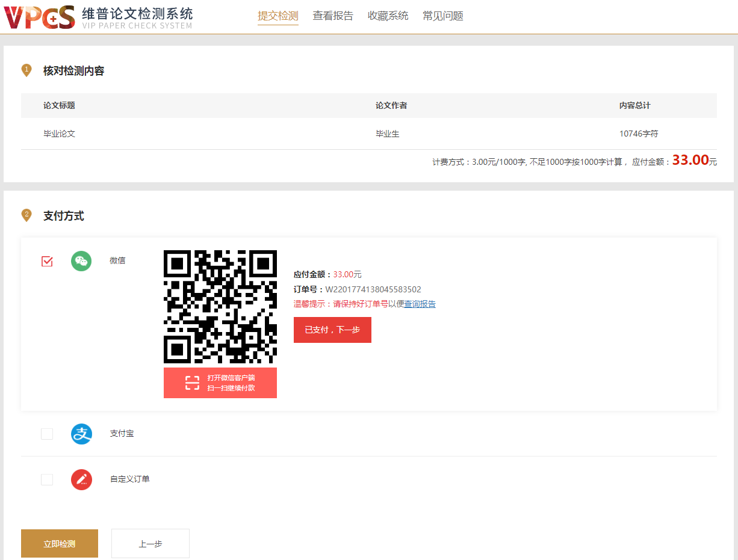The width and height of the screenshot is (738, 560).
Task: Click the 打开微信客户端 扫一扫继续付款 banner
Action: pyautogui.click(x=220, y=383)
